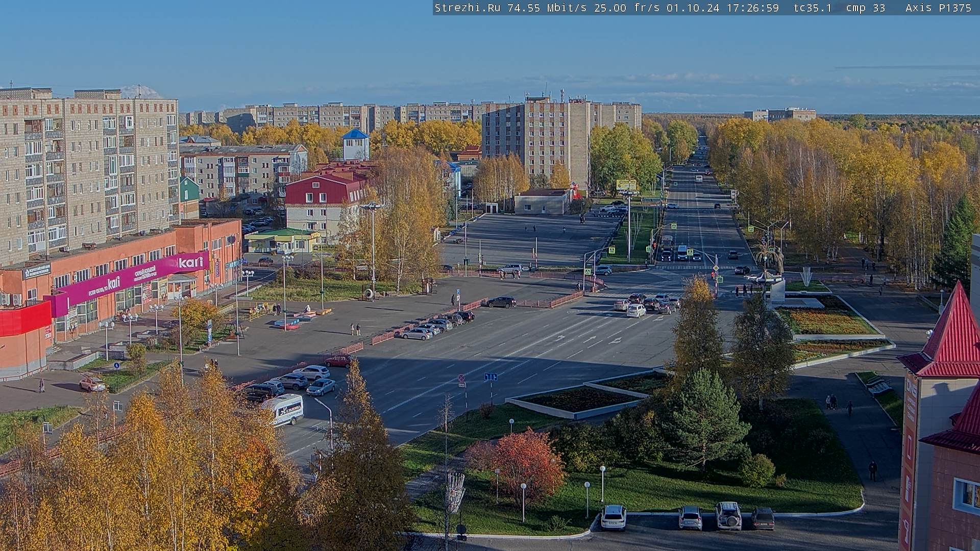Select the Axis P1375 camera model text
Screen dimensions: 980x551
[938, 8]
